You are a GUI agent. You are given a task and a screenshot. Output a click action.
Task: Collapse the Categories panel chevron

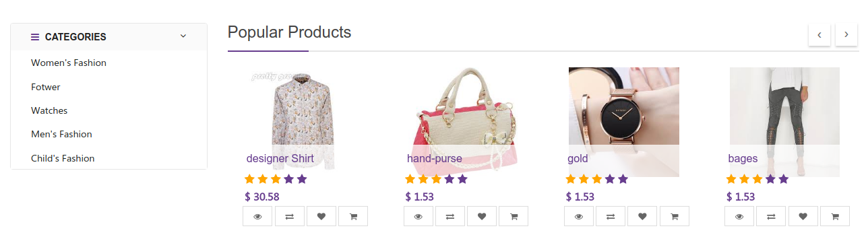point(183,36)
